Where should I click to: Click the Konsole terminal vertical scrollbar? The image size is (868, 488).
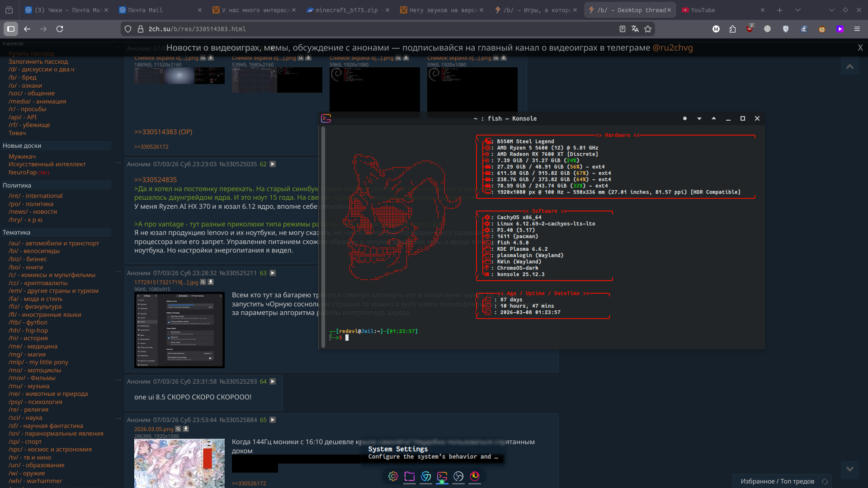[x=323, y=237]
